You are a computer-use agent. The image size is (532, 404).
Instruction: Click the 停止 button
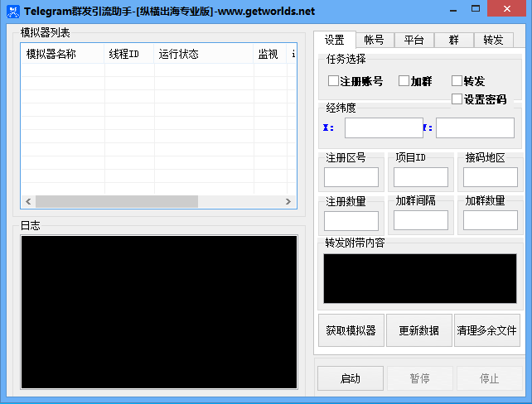489,378
